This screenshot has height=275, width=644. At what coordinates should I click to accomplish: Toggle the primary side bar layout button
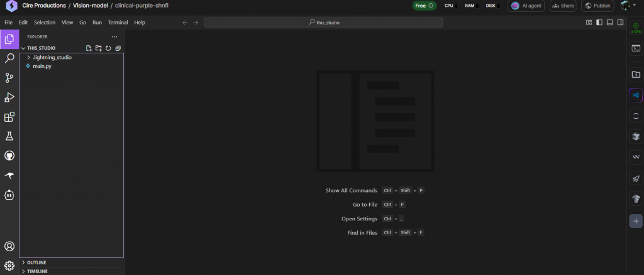[599, 22]
